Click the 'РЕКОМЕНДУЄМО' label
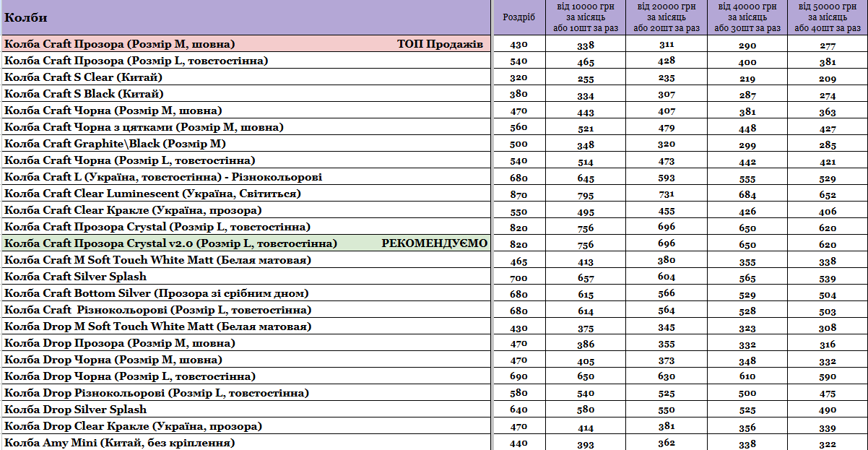The width and height of the screenshot is (868, 450). tap(435, 243)
